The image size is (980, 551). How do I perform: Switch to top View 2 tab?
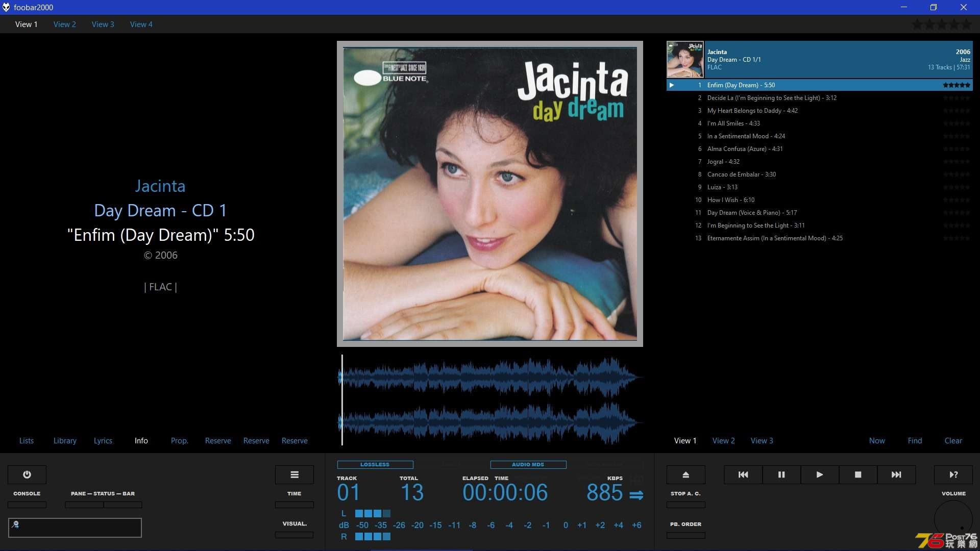coord(65,24)
